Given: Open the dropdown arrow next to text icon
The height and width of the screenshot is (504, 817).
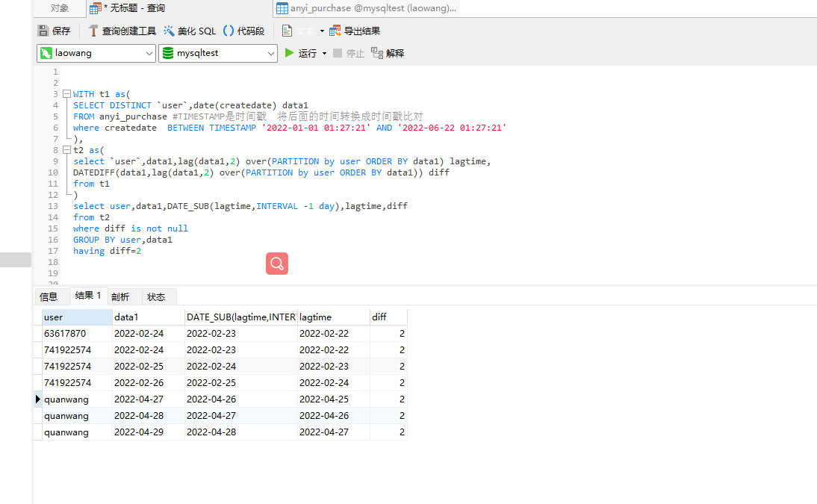Looking at the screenshot, I should pos(322,31).
